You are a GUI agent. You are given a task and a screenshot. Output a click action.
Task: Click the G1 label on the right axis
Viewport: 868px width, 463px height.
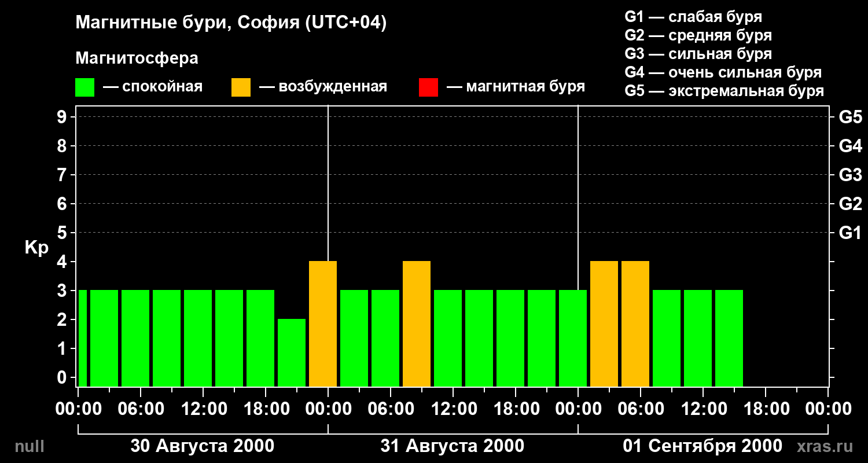click(x=850, y=233)
